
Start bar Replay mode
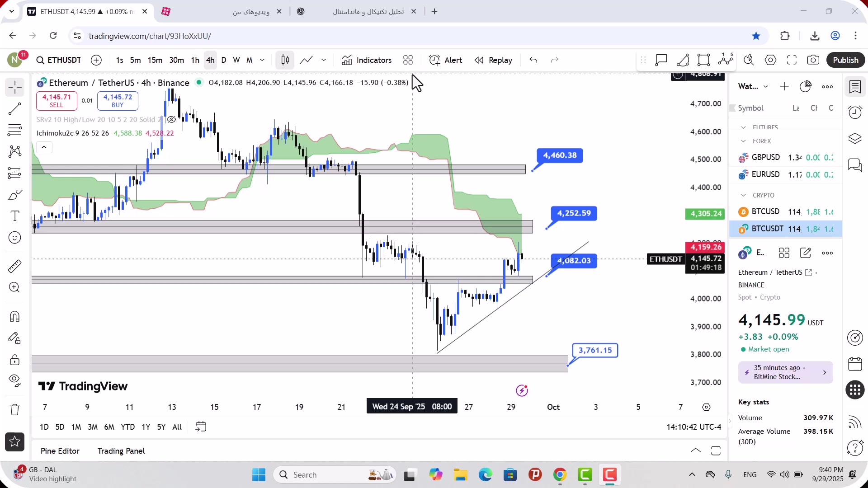(493, 60)
